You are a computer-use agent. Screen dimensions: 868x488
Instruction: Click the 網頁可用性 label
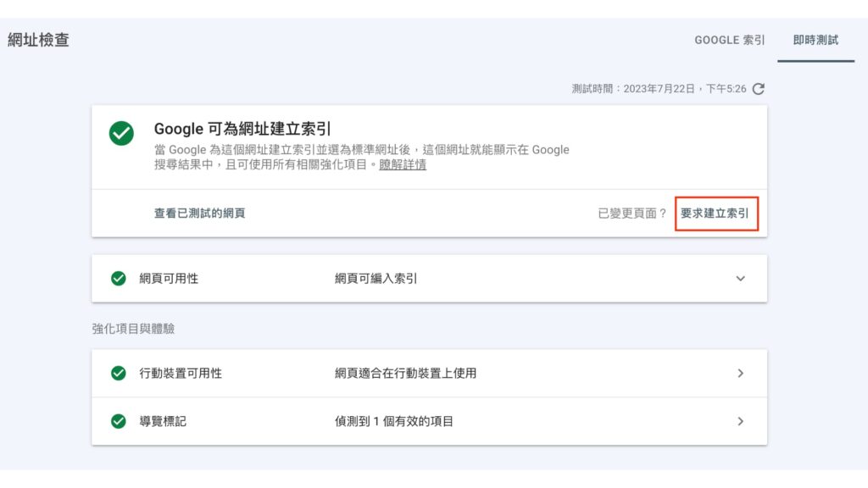(169, 278)
